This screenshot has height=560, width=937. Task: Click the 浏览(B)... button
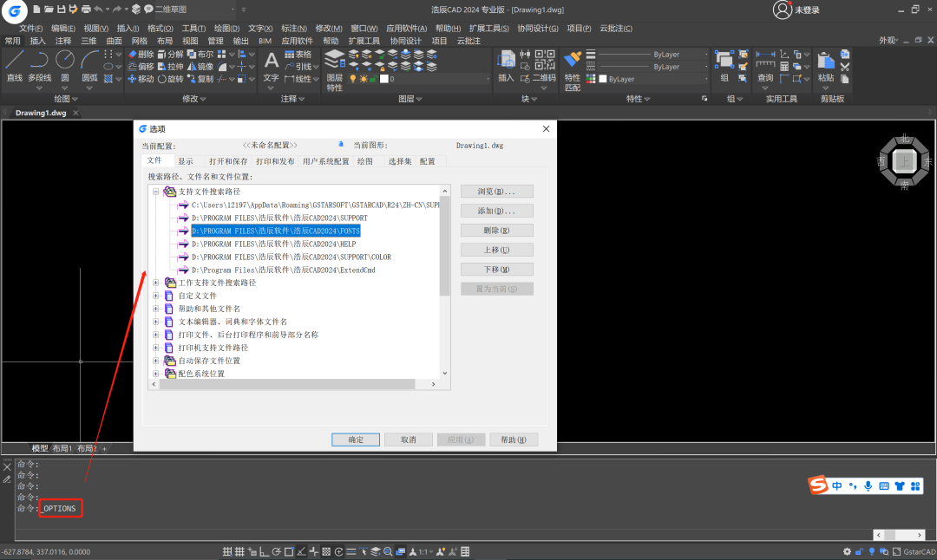pyautogui.click(x=496, y=191)
